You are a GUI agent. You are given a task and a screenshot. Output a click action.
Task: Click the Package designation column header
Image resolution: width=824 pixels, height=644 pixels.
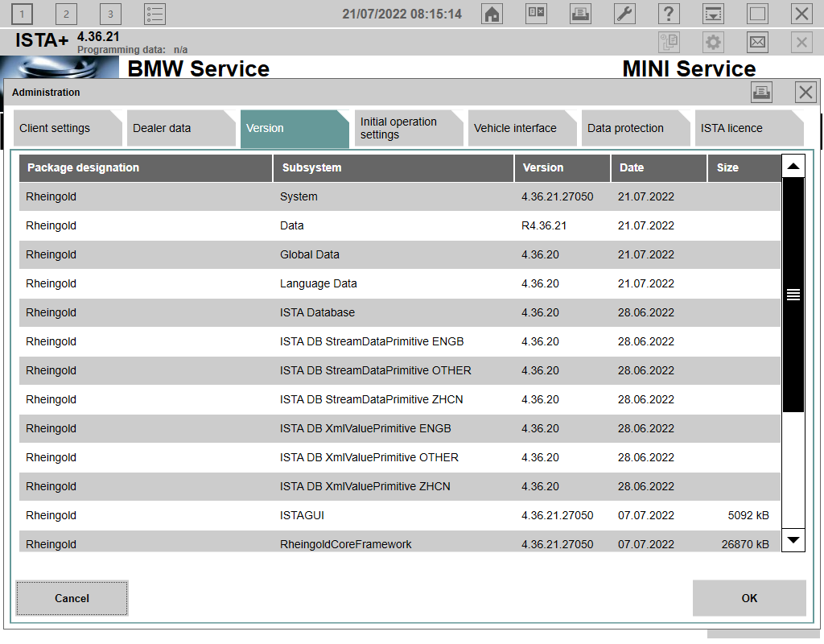point(146,167)
